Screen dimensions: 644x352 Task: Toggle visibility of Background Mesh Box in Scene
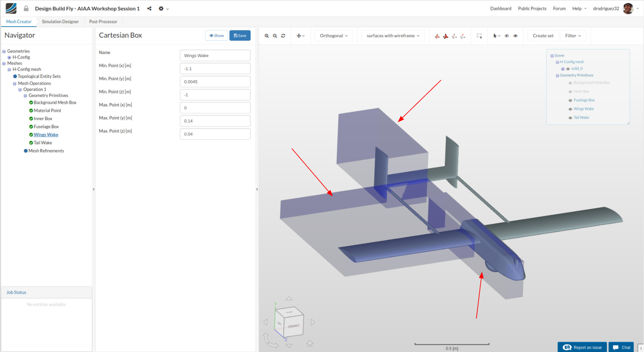570,83
